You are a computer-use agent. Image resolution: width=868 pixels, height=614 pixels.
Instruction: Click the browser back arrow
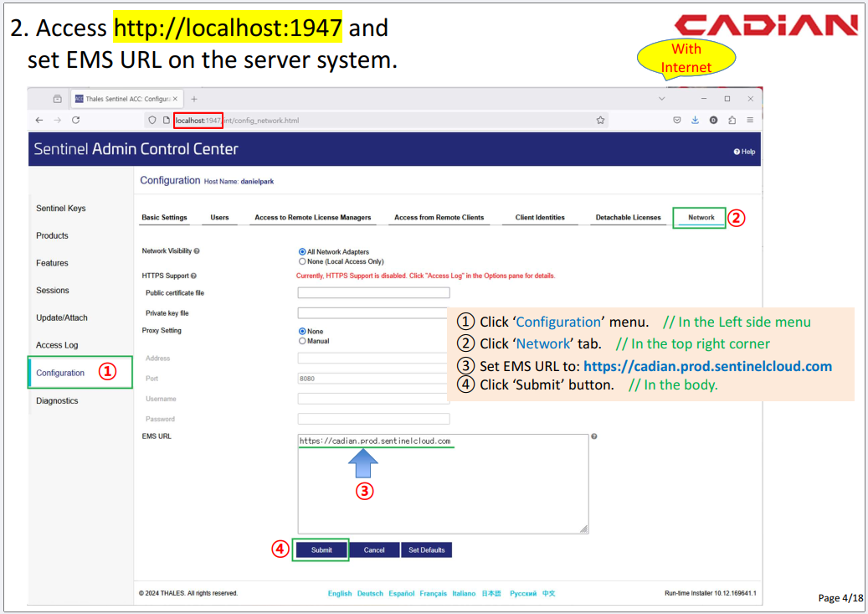[x=39, y=121]
